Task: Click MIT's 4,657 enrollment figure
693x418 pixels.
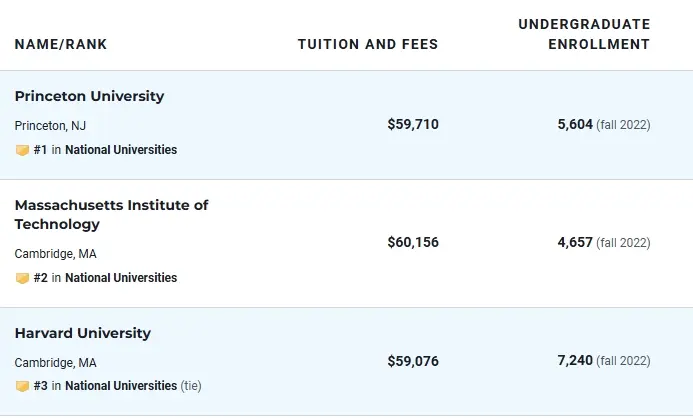Action: click(x=575, y=242)
